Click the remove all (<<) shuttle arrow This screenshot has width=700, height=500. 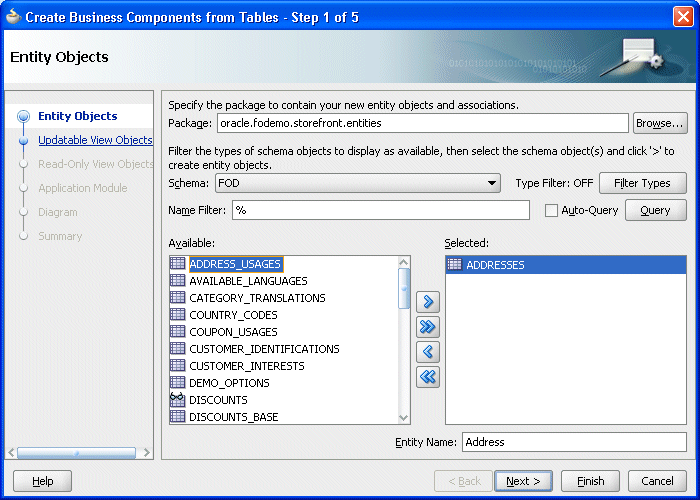(428, 377)
